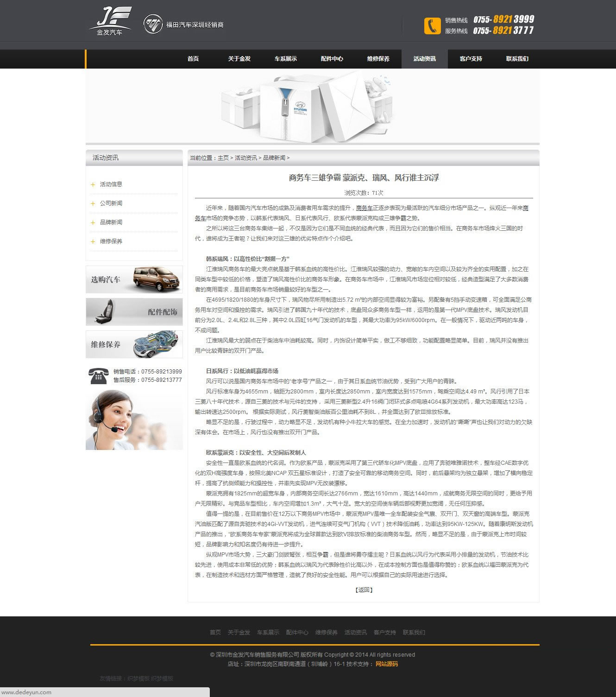
Task: Click the orange phone hotline icon
Action: coord(432,25)
